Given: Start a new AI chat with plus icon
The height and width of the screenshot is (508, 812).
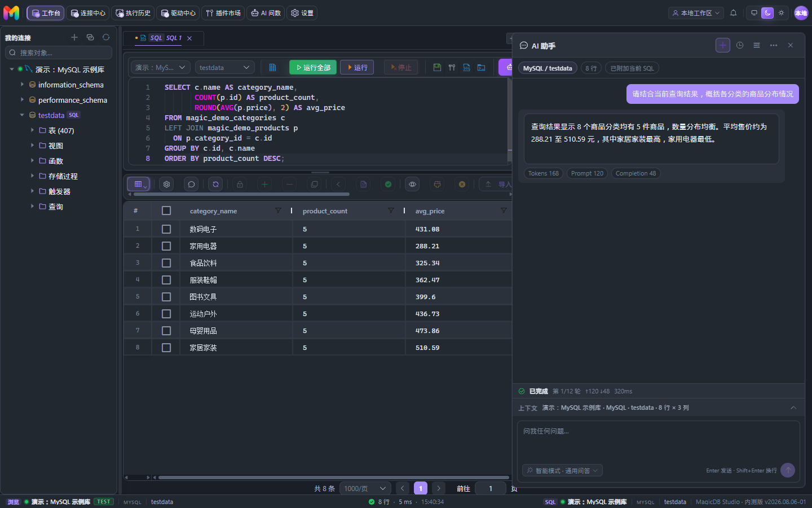Looking at the screenshot, I should pyautogui.click(x=723, y=45).
